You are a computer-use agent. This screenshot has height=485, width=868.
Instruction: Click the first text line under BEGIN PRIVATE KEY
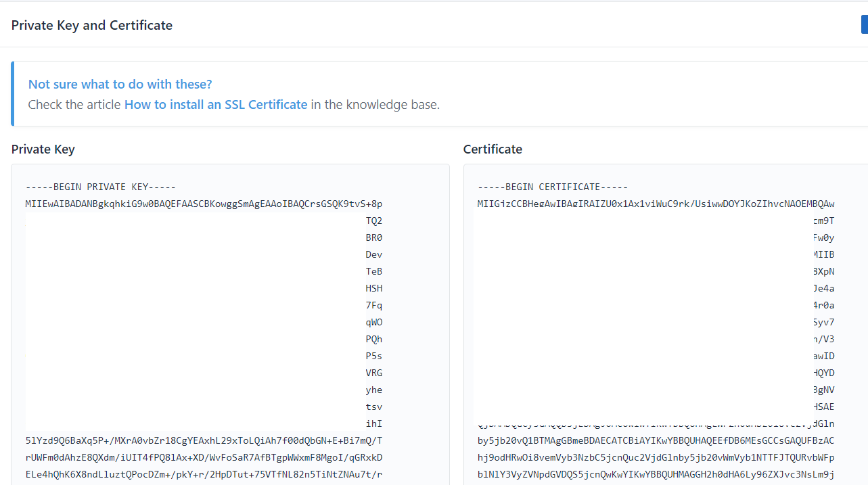(x=204, y=204)
